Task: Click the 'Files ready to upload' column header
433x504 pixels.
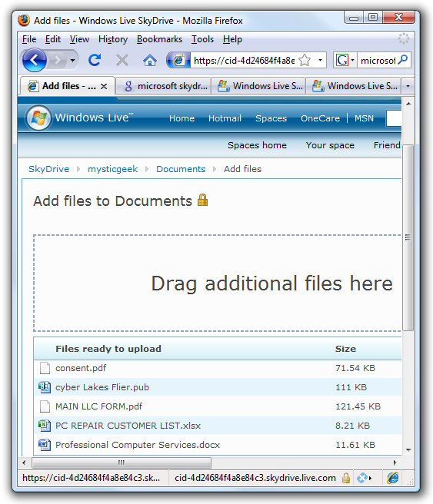Action: (108, 349)
